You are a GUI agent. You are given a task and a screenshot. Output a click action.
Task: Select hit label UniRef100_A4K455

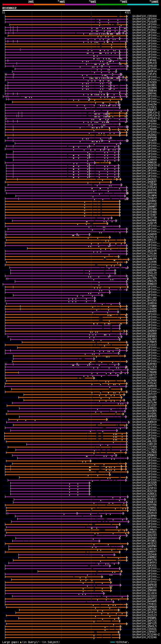144,312
